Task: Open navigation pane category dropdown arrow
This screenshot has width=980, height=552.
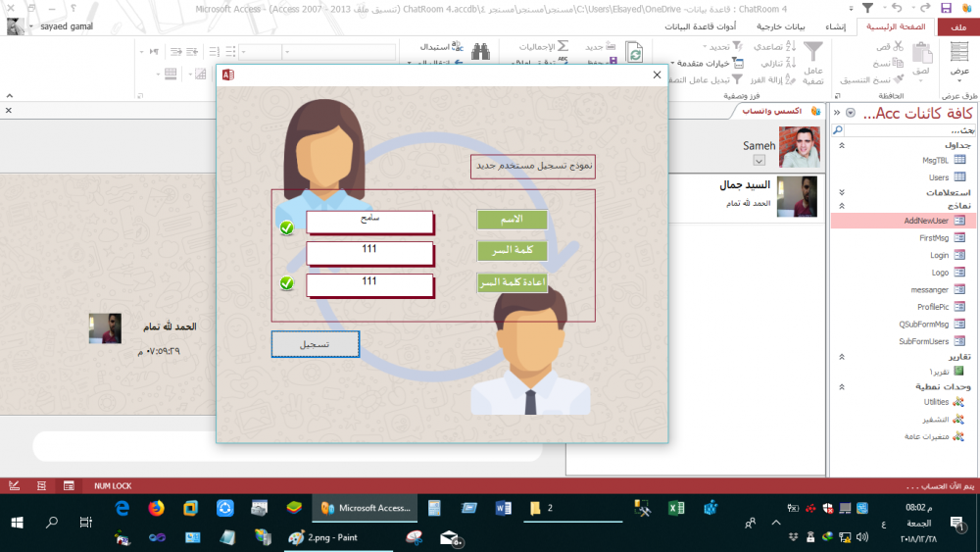Action: pyautogui.click(x=851, y=113)
